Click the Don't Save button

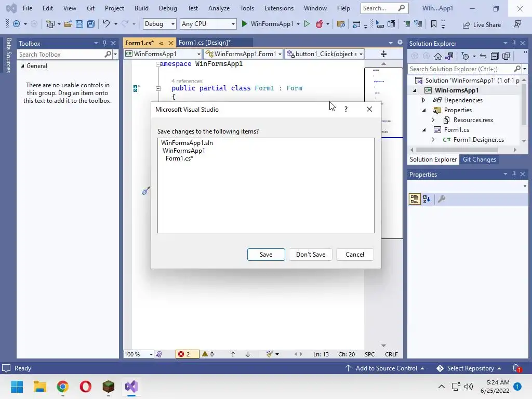[311, 255]
